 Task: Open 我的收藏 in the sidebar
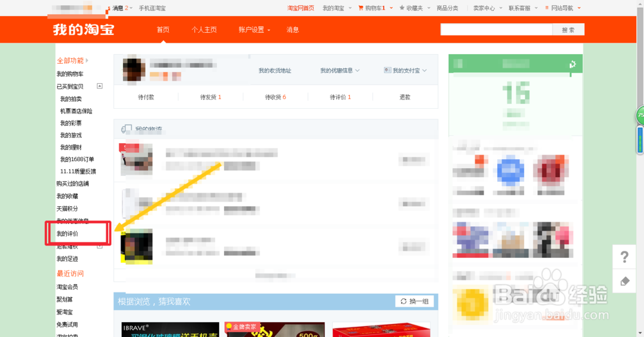coord(67,196)
